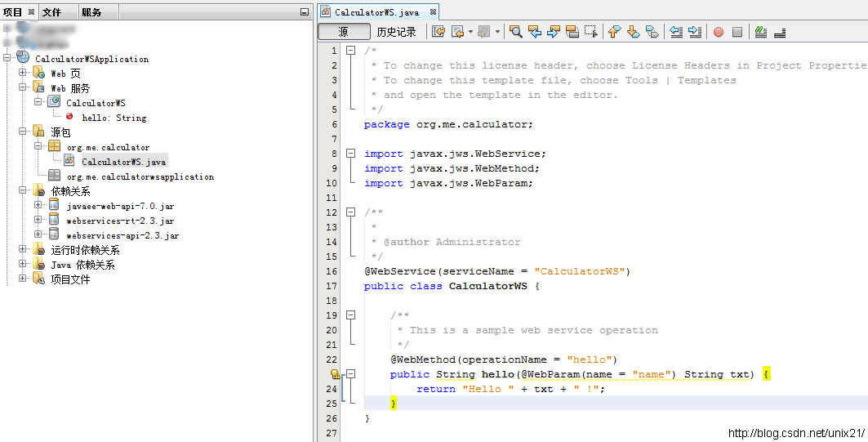
Task: Expand the 项目文件 node
Action: point(22,278)
